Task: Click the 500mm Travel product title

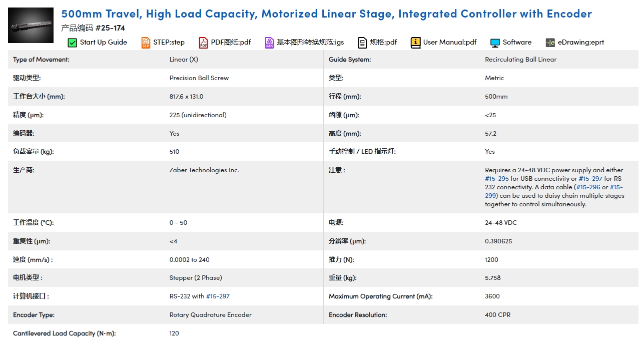Action: point(326,14)
